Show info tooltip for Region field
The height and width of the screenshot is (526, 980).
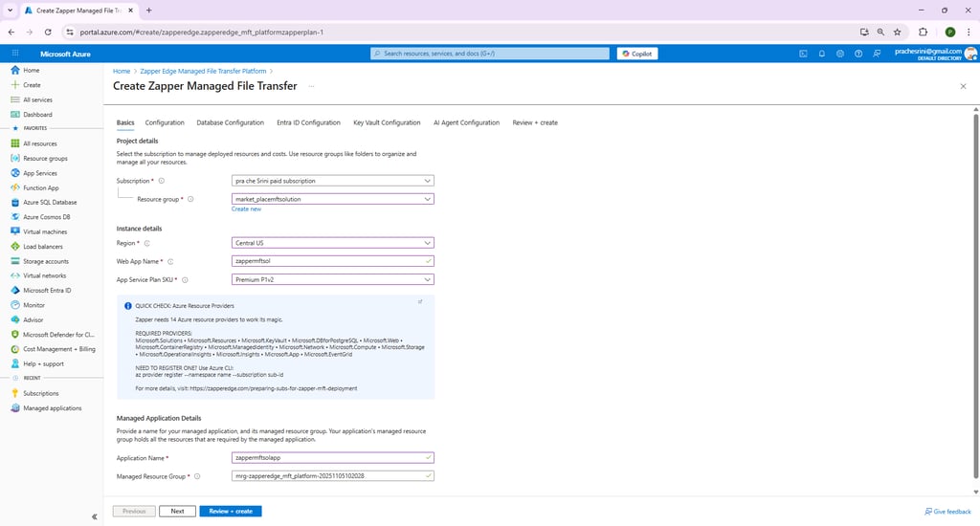146,243
